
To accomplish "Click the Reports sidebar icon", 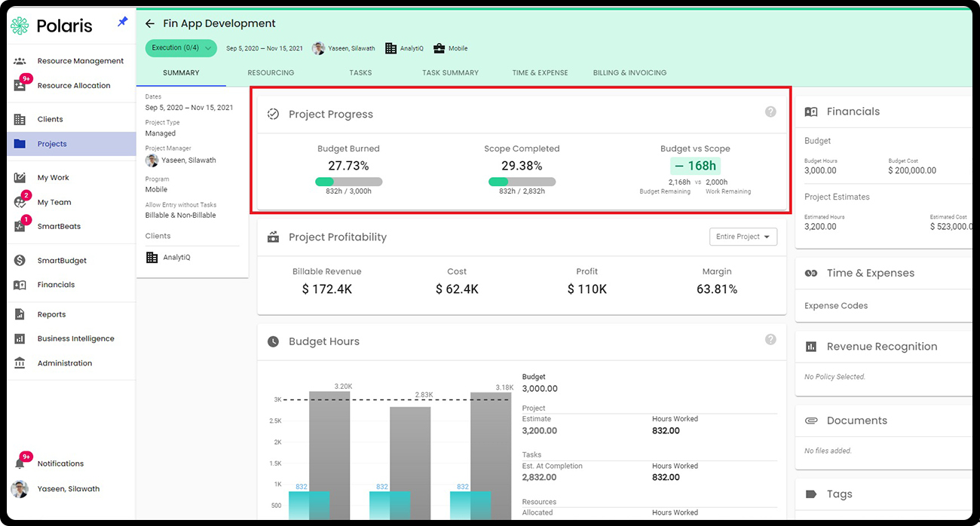I will pos(20,314).
